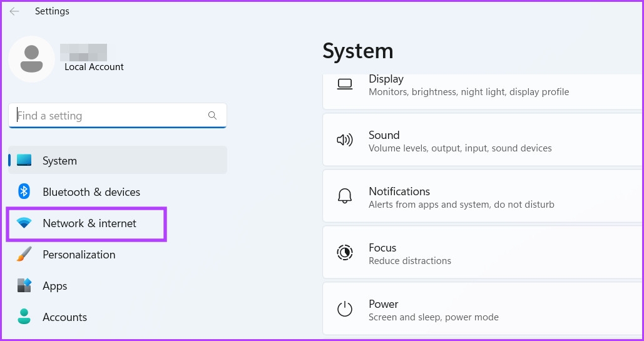Click the Display laptop icon
The height and width of the screenshot is (341, 644).
pyautogui.click(x=345, y=84)
